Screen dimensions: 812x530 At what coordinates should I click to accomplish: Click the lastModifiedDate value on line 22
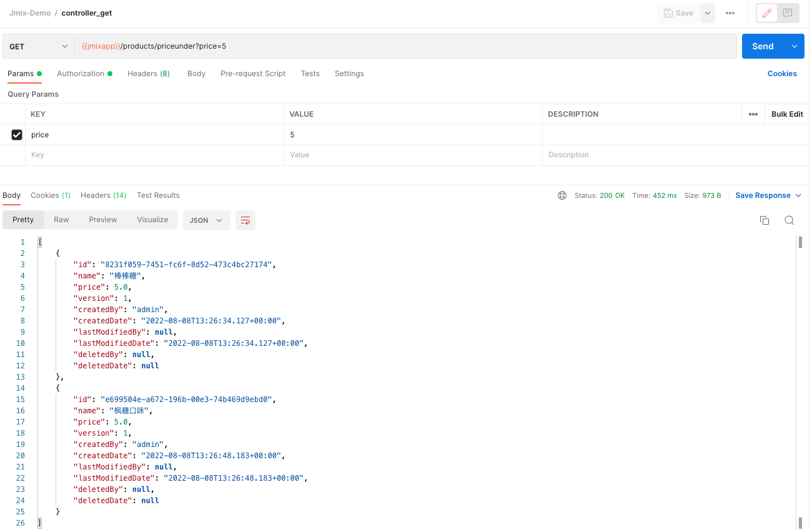(x=235, y=478)
